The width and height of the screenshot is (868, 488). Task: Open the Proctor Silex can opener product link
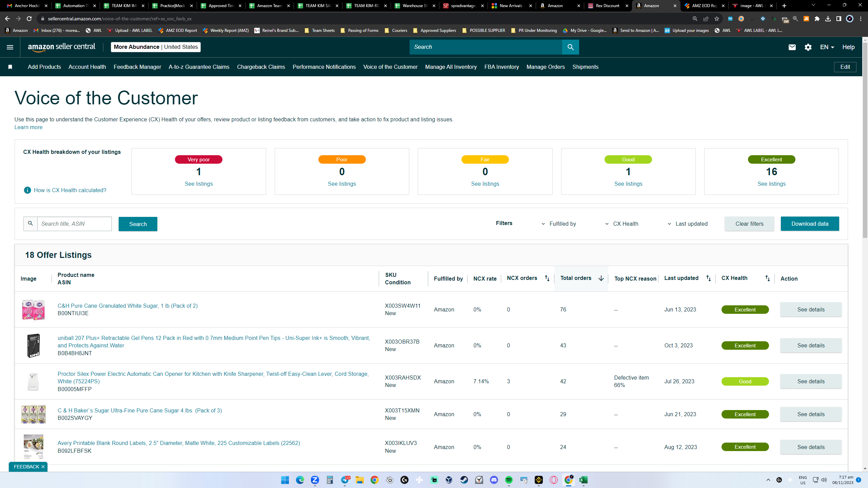(x=213, y=378)
